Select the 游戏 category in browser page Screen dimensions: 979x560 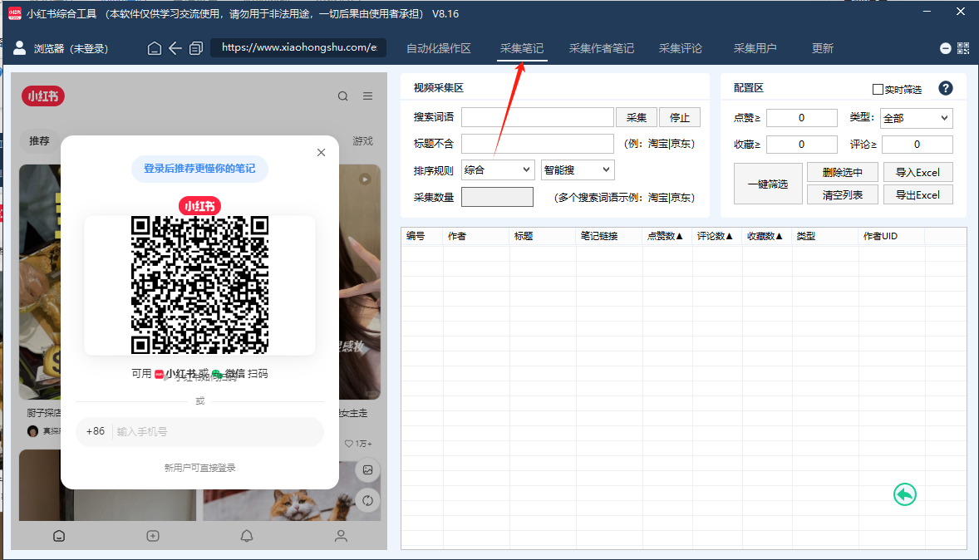pos(362,141)
